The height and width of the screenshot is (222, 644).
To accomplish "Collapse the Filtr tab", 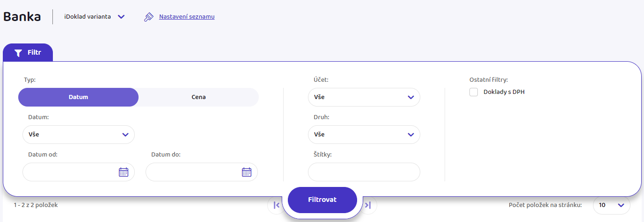I will click(28, 52).
